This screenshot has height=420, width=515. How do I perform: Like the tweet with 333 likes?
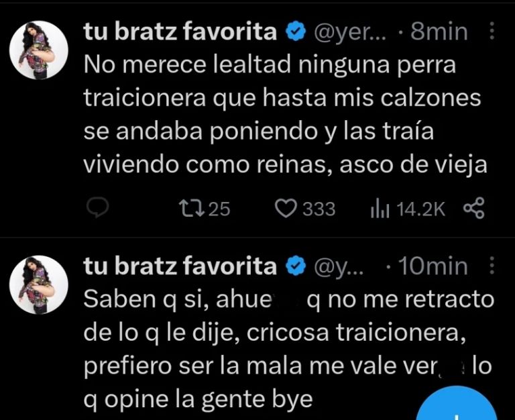pos(287,209)
